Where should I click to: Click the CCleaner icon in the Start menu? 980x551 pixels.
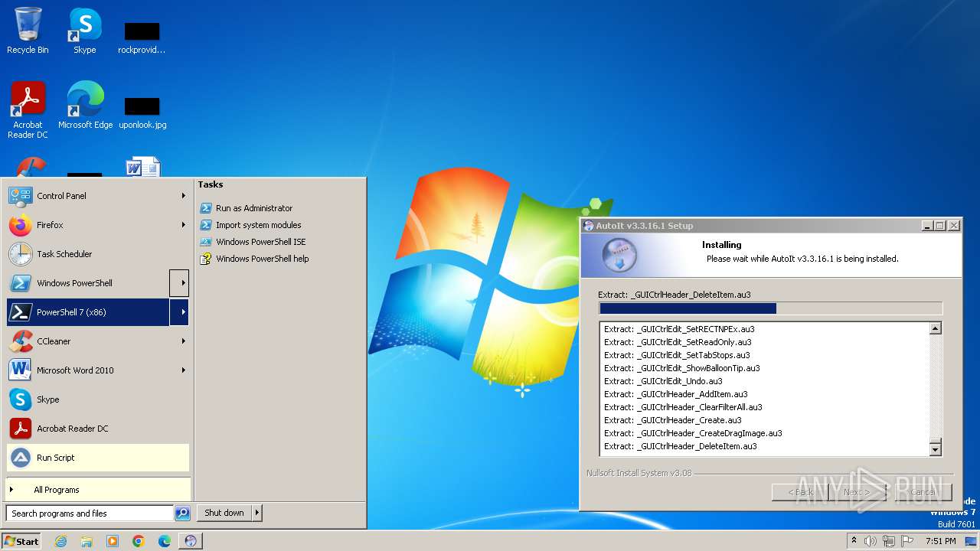(x=20, y=341)
